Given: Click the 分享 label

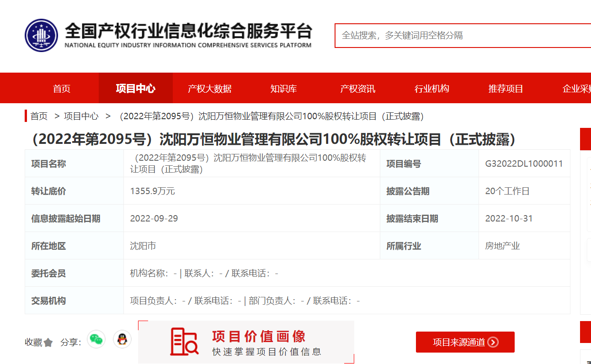Looking at the screenshot, I should point(70,343).
